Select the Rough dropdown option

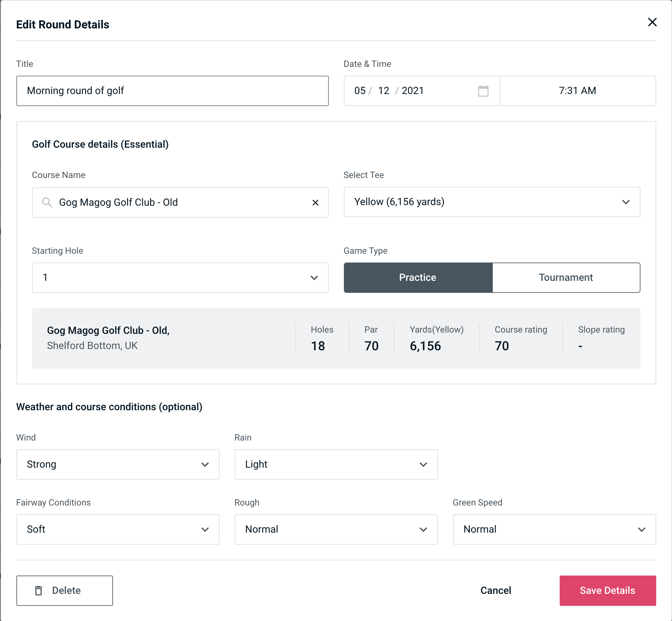[335, 529]
